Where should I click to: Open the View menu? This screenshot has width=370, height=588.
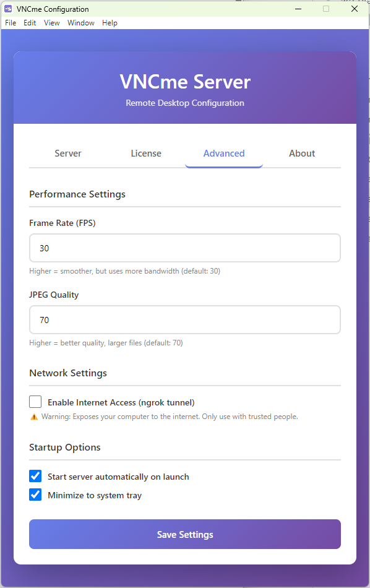click(x=51, y=23)
